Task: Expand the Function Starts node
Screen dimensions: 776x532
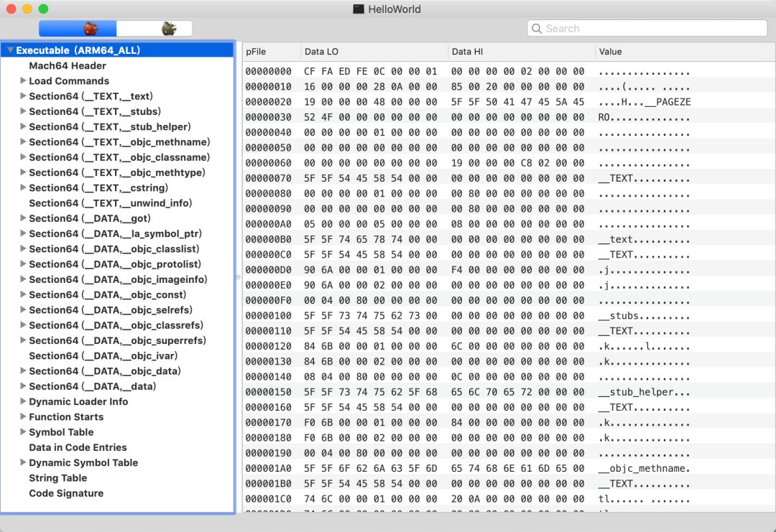Action: click(23, 417)
